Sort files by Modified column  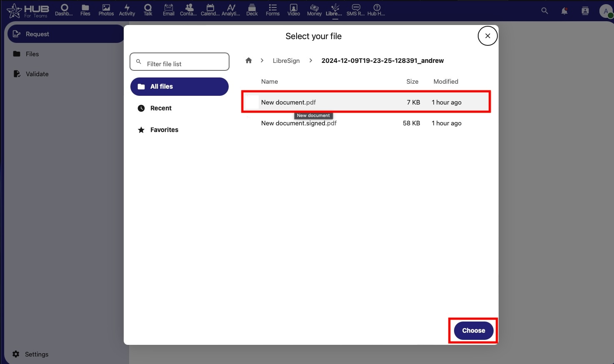446,82
